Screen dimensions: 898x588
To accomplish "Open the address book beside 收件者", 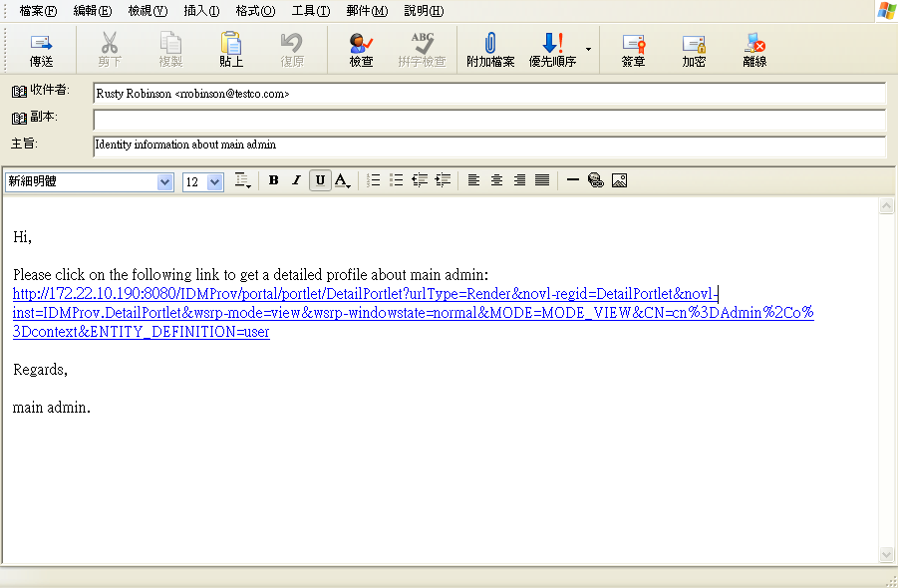I will coord(20,91).
